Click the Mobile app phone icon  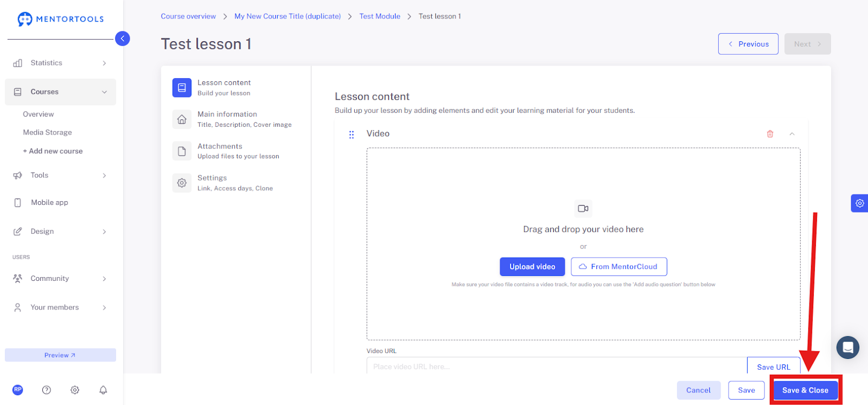[x=18, y=202]
